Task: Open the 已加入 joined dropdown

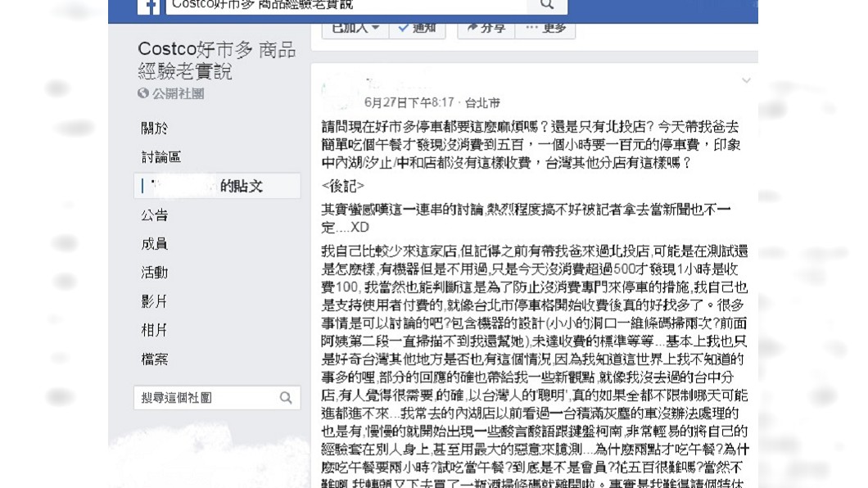Action: 355,29
